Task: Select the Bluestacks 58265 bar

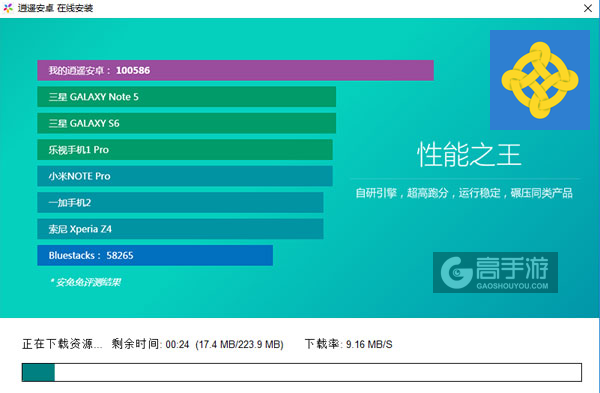Action: 155,255
